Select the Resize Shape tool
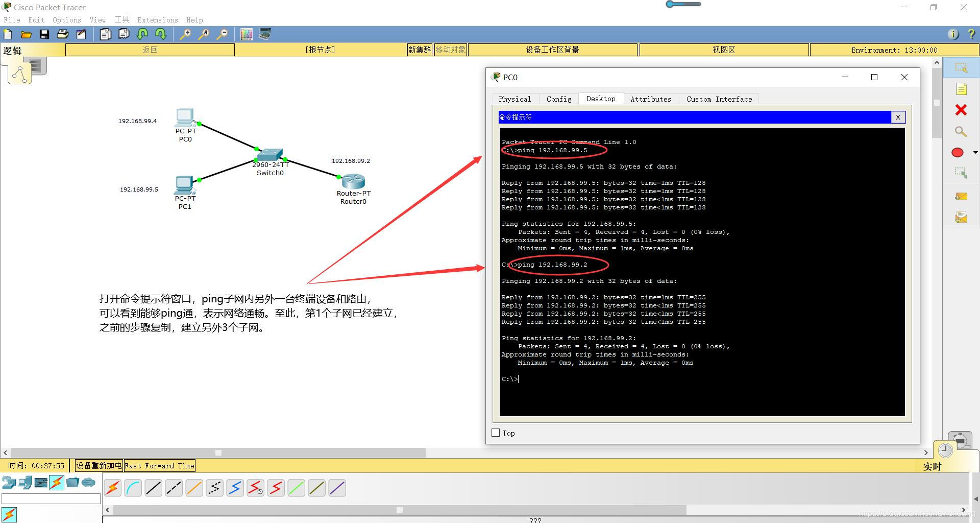 pyautogui.click(x=961, y=173)
